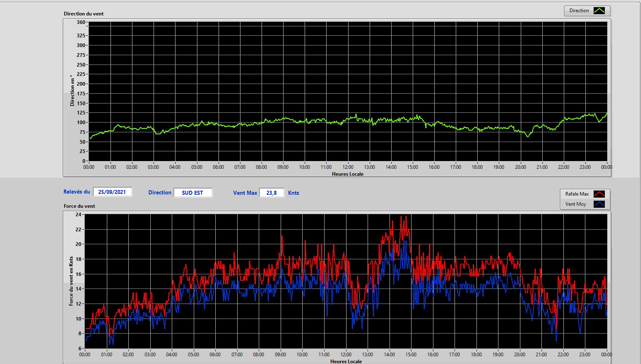
Task: Click the 225 value on direction axis
Action: pos(81,74)
